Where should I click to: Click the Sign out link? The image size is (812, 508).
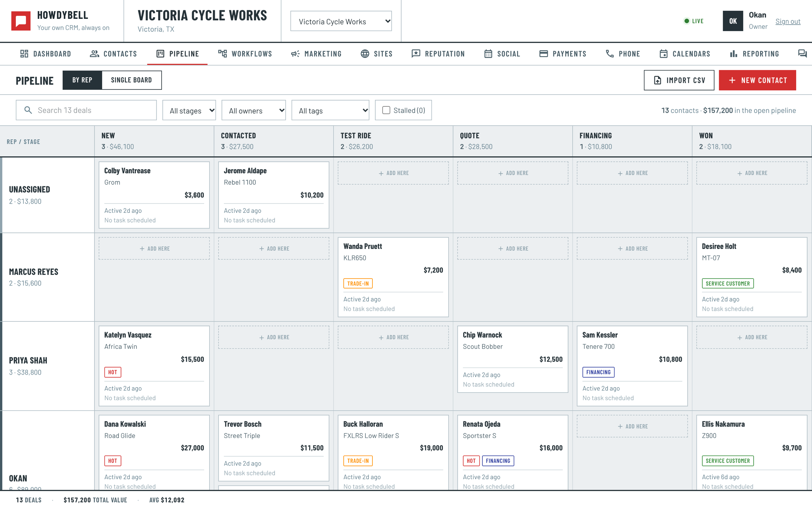click(x=788, y=21)
